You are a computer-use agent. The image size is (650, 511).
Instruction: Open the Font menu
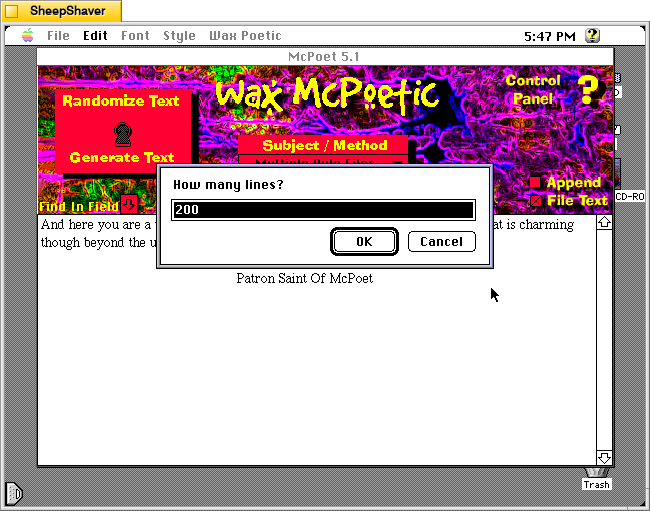[135, 36]
